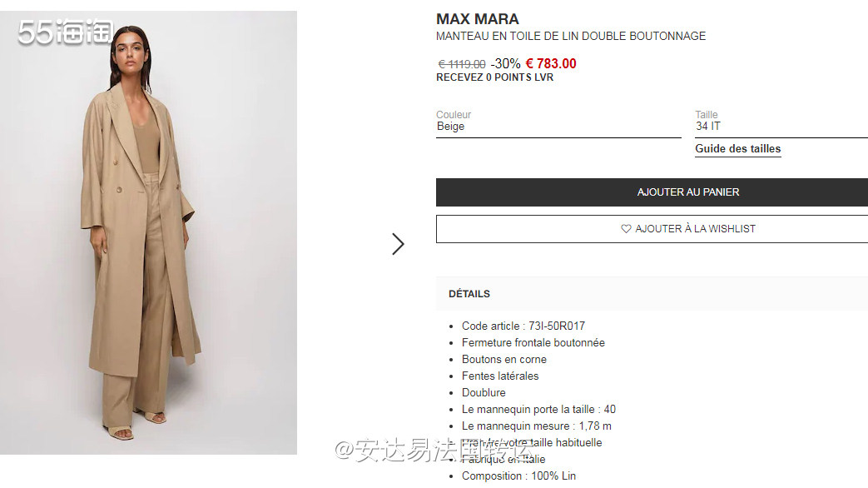868x488 pixels.
Task: Click the heart icon on wishlist button
Action: (626, 229)
